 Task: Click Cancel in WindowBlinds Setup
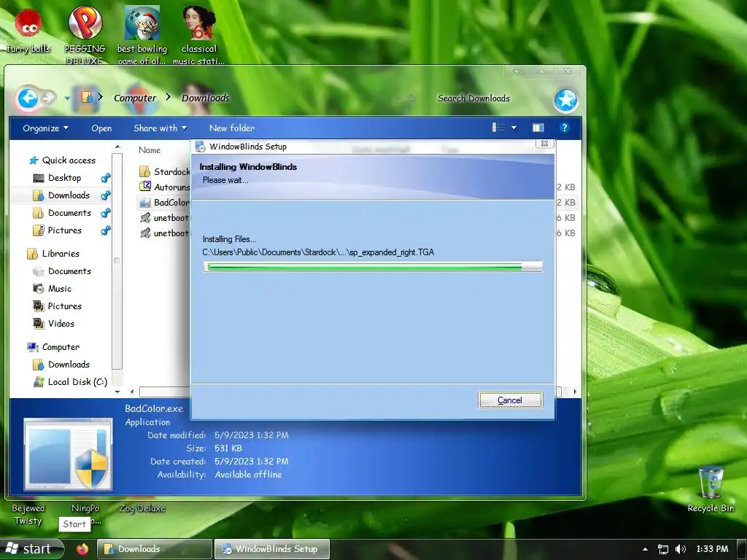pyautogui.click(x=510, y=400)
